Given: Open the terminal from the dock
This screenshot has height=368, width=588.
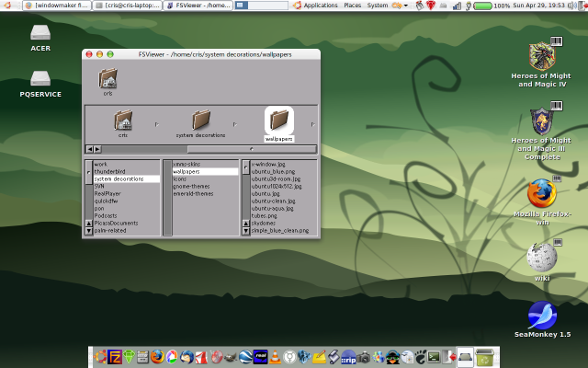Looking at the screenshot, I should pyautogui.click(x=434, y=356).
